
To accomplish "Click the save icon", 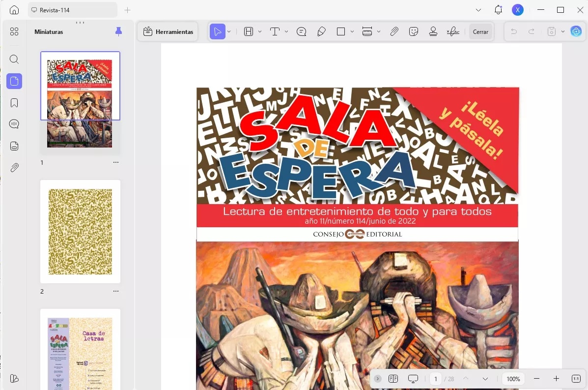I will click(x=551, y=32).
